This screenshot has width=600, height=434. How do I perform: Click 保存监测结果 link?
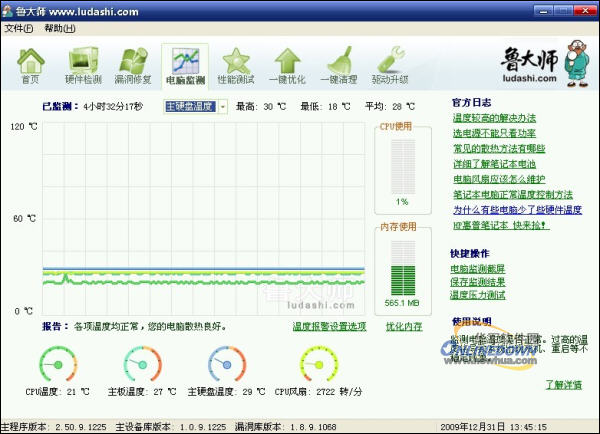tap(478, 282)
